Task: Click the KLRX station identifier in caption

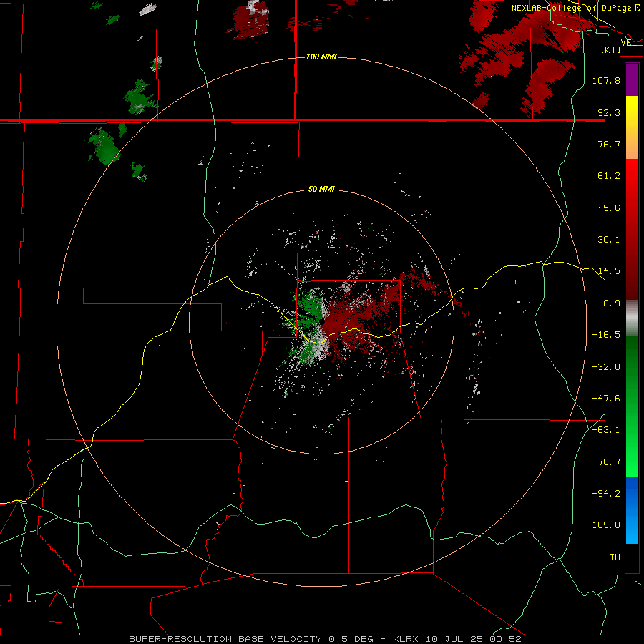Action: (x=407, y=639)
